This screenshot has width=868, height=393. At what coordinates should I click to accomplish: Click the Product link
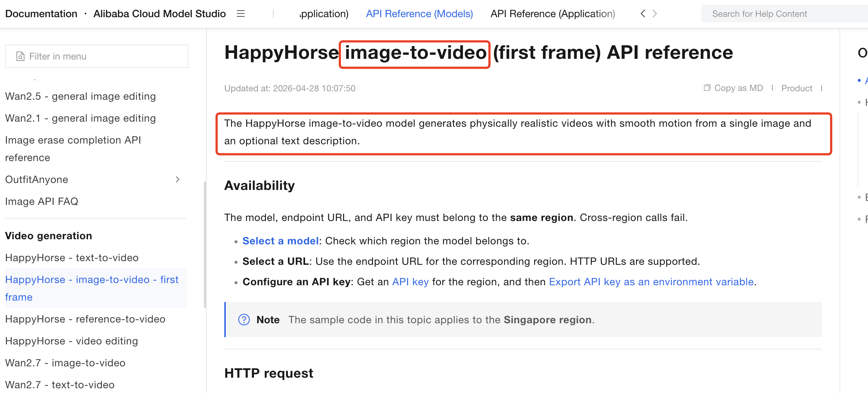pyautogui.click(x=797, y=88)
